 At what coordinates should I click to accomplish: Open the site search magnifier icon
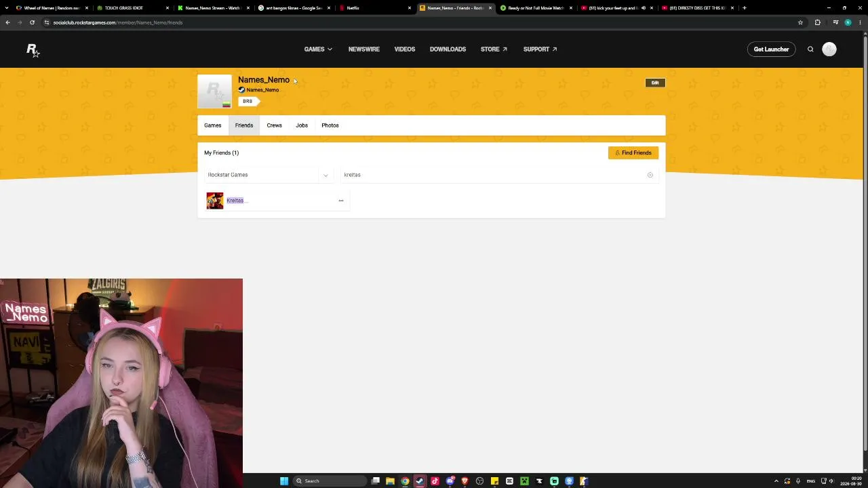pos(810,49)
